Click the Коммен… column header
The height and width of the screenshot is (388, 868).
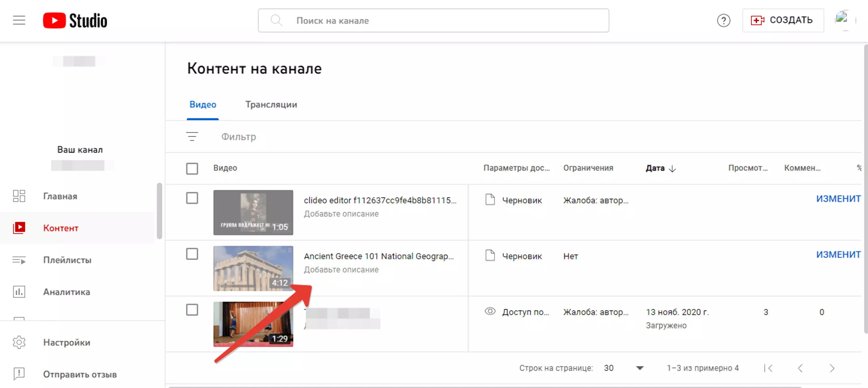point(802,168)
